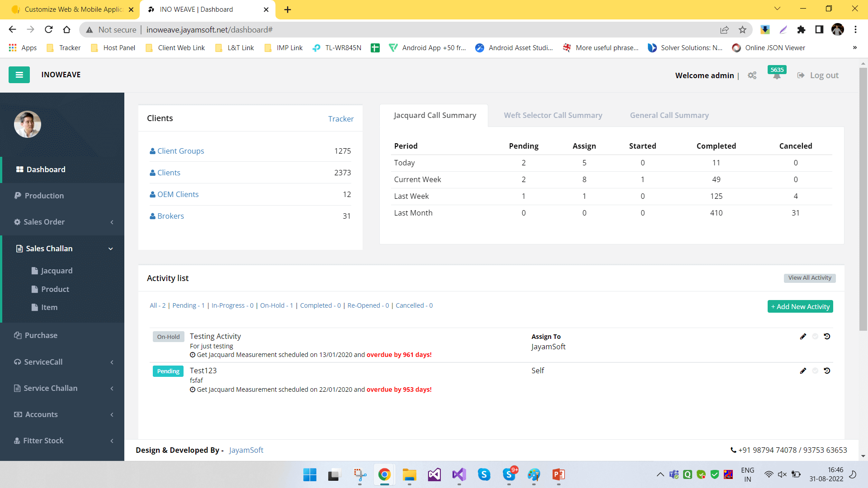
Task: Filter activities by On-Hold - 1
Action: point(277,305)
